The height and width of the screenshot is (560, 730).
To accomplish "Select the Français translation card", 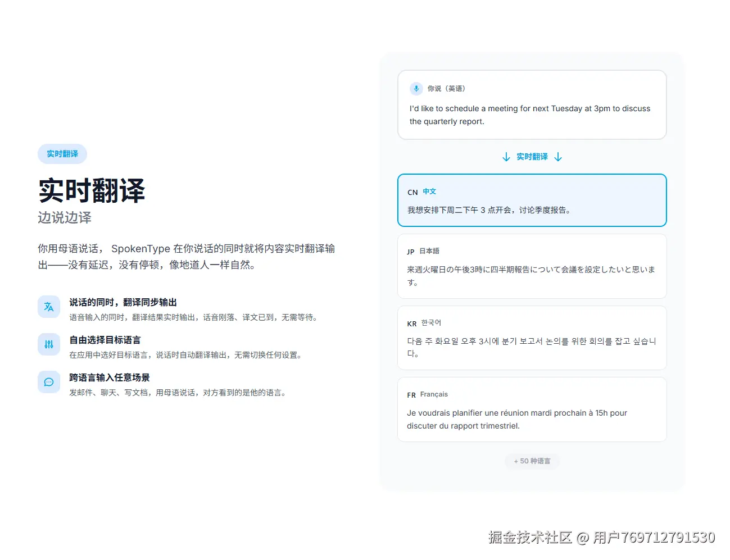I will click(x=532, y=409).
